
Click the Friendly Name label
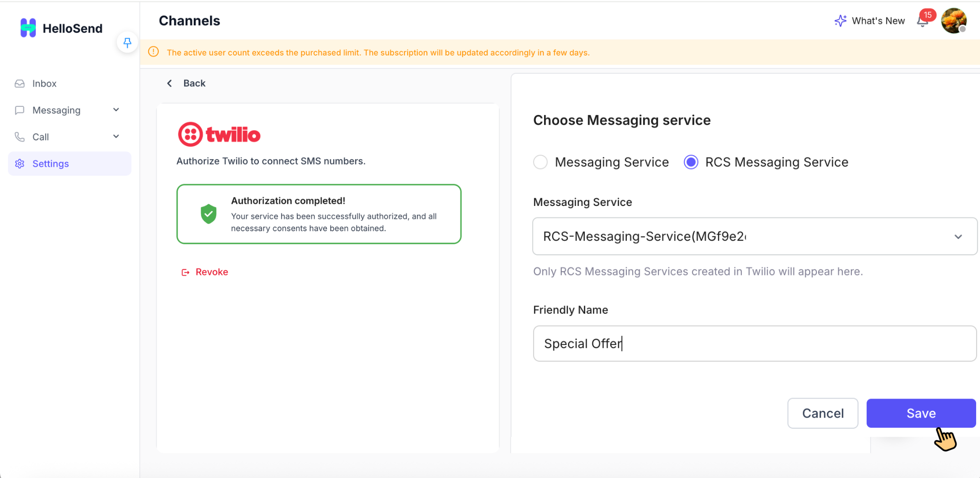570,310
